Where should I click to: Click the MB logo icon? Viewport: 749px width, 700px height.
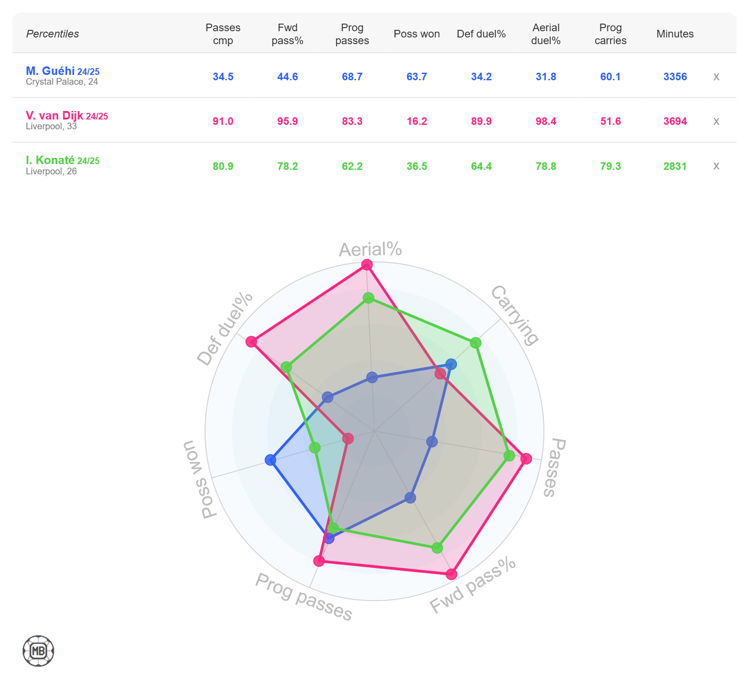tap(38, 651)
